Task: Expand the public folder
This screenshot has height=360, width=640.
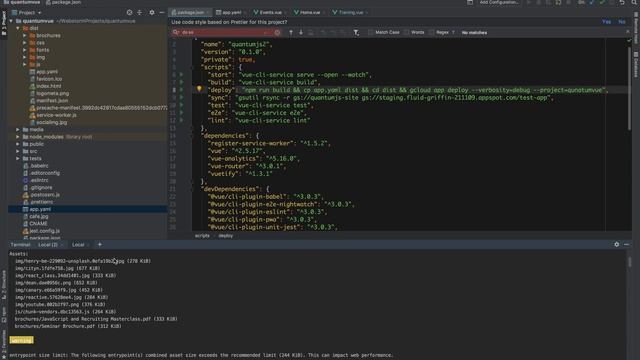Action: [x=18, y=144]
